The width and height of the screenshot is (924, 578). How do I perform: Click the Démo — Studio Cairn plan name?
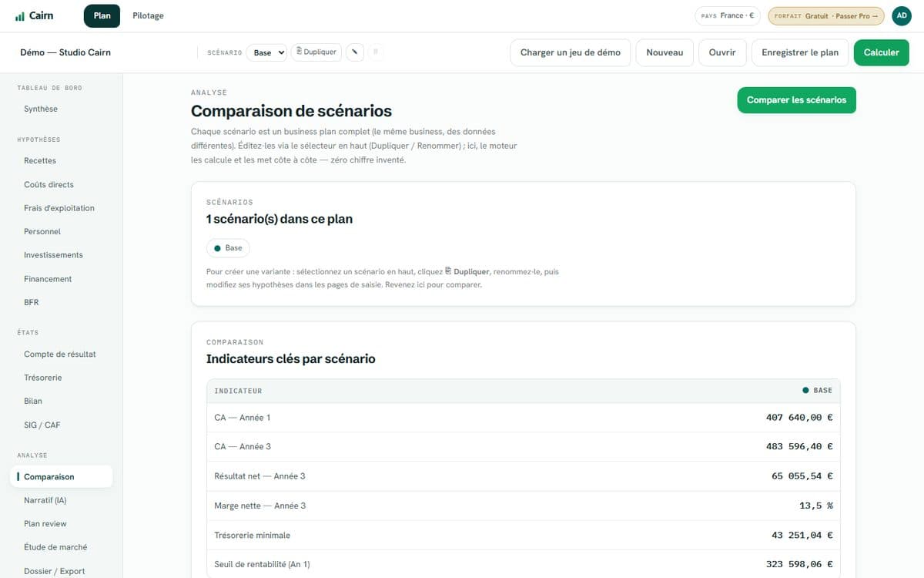pos(65,52)
